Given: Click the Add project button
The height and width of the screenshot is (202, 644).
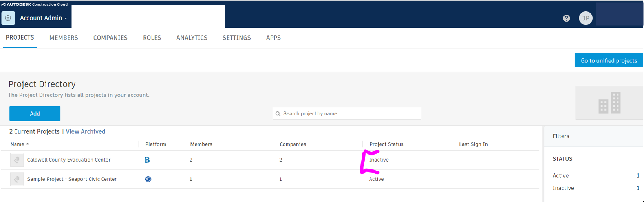Looking at the screenshot, I should pos(35,113).
